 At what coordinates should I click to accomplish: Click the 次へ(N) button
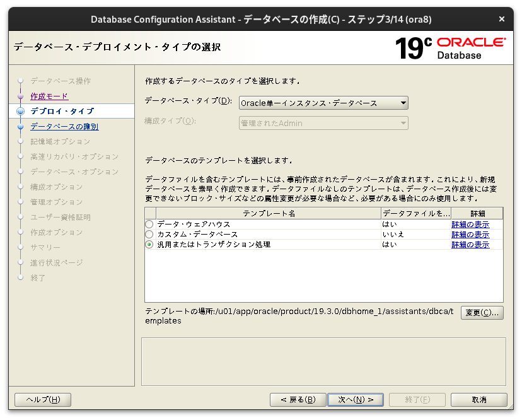point(356,399)
